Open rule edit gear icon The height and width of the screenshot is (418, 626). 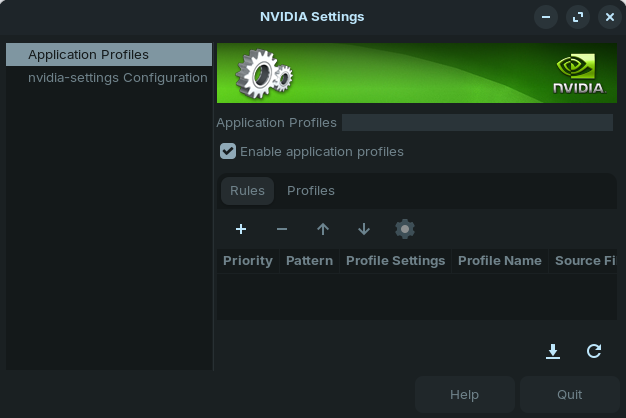405,229
